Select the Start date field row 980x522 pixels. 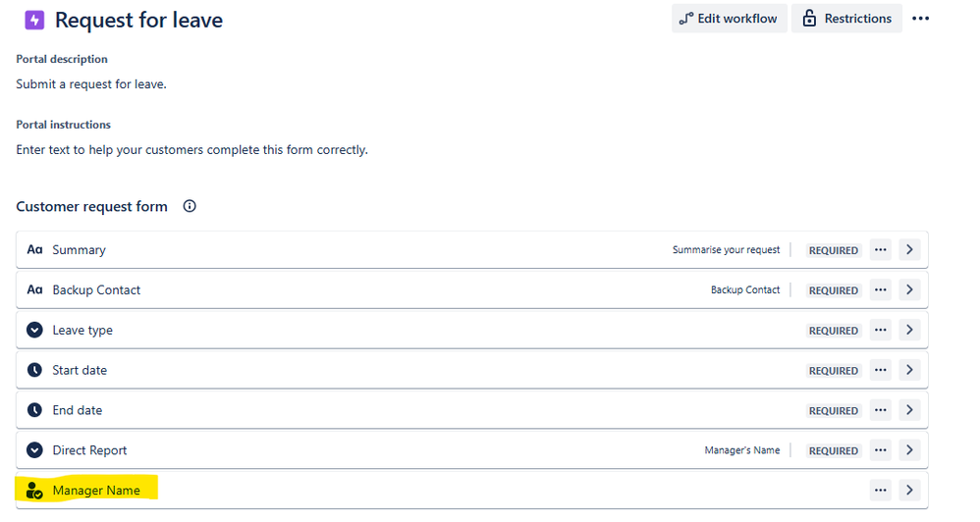472,370
